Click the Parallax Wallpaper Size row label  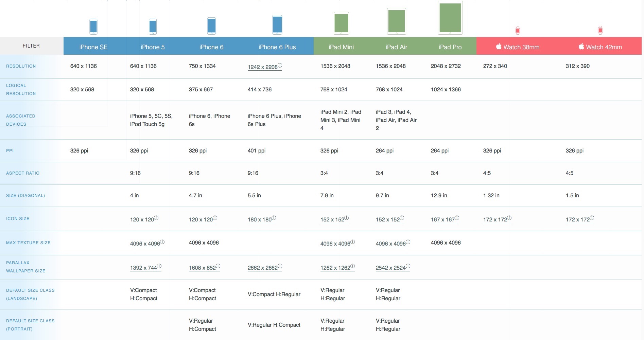click(25, 267)
